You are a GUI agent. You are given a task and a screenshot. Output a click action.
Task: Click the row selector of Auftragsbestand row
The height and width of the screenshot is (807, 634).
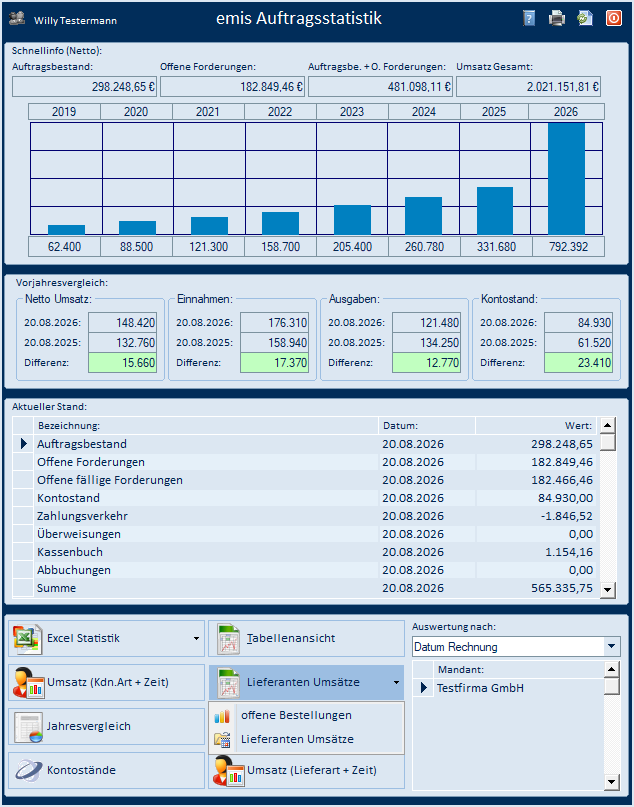click(23, 444)
